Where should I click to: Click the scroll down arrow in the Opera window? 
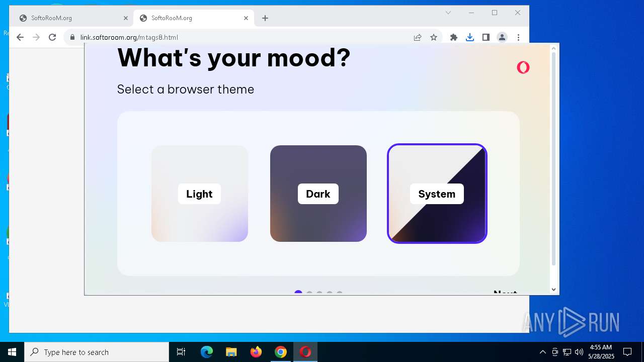pos(554,289)
